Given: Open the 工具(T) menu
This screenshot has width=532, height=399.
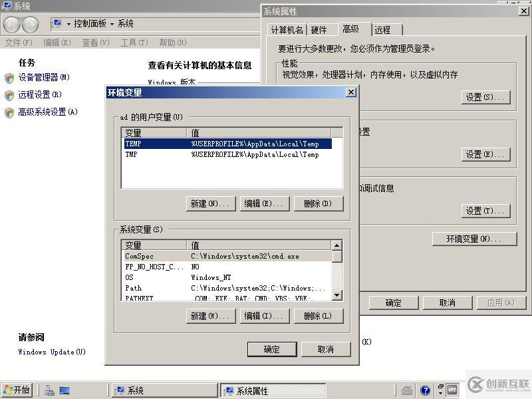Looking at the screenshot, I should coord(135,43).
